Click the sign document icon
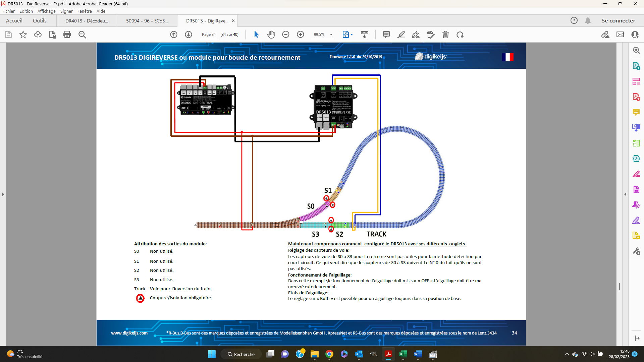644x362 pixels. [x=416, y=35]
